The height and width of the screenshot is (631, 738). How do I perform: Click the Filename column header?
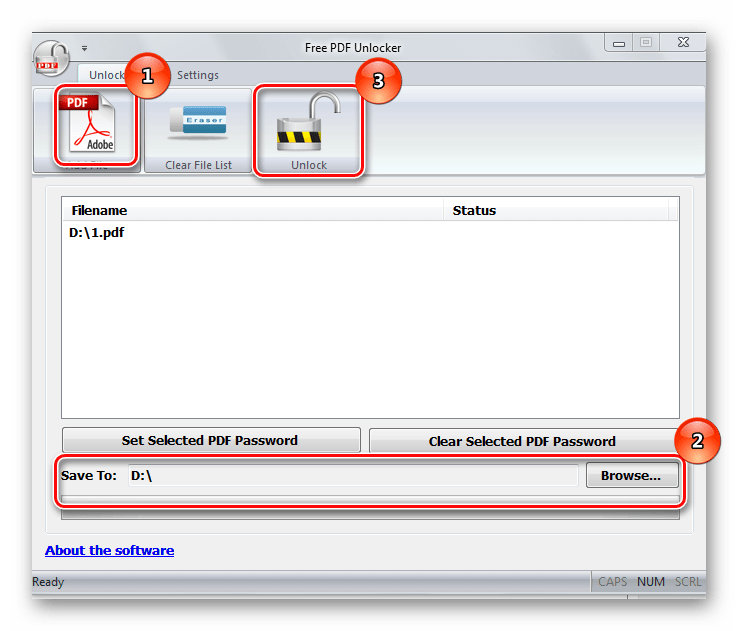click(253, 210)
